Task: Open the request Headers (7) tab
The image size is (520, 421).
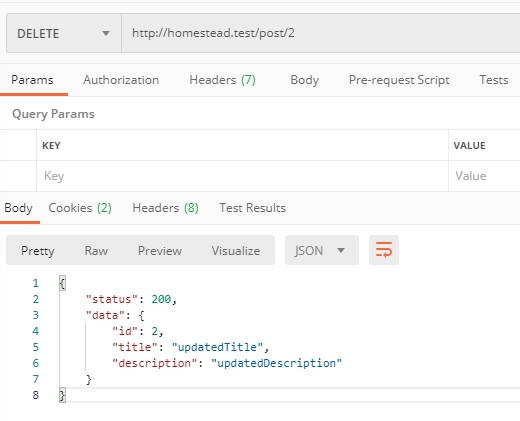Action: coord(222,80)
